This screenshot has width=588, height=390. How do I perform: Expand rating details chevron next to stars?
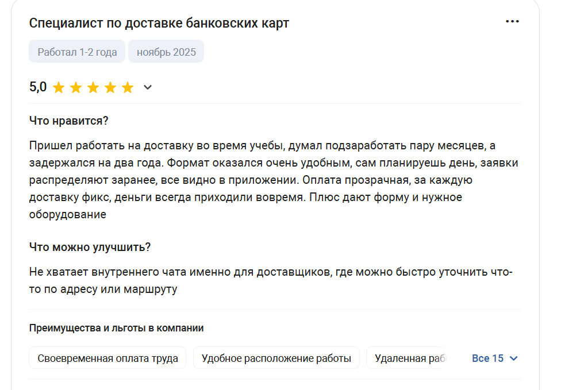[x=148, y=87]
